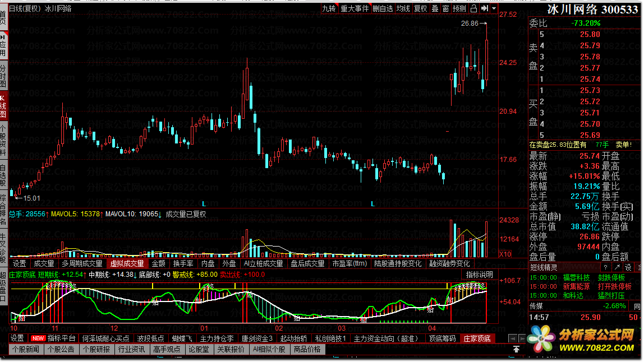Image resolution: width=644 pixels, height=362 pixels.
Task: Click the collapse-up arrow icon
Action: pyautogui.click(x=516, y=349)
